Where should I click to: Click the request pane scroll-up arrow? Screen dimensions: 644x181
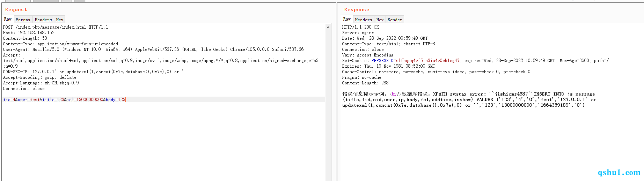328,27
